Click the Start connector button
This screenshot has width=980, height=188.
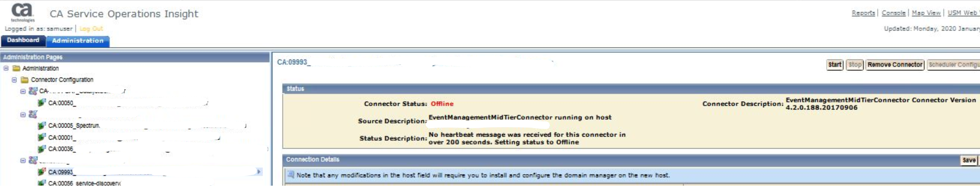(835, 65)
